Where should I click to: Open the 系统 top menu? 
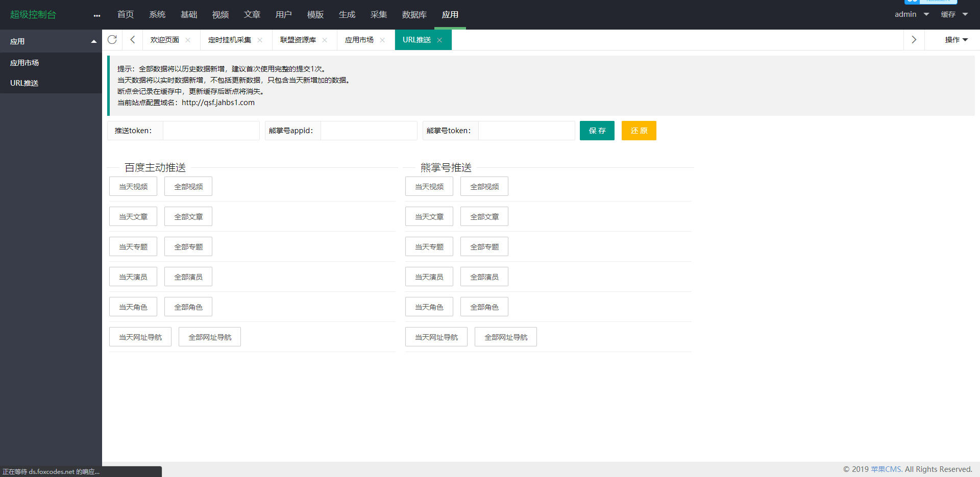[x=157, y=14]
